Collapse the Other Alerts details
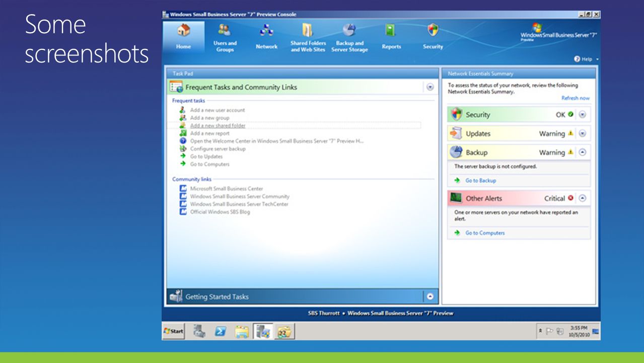Viewport: 644px width, 363px height. coord(583,198)
